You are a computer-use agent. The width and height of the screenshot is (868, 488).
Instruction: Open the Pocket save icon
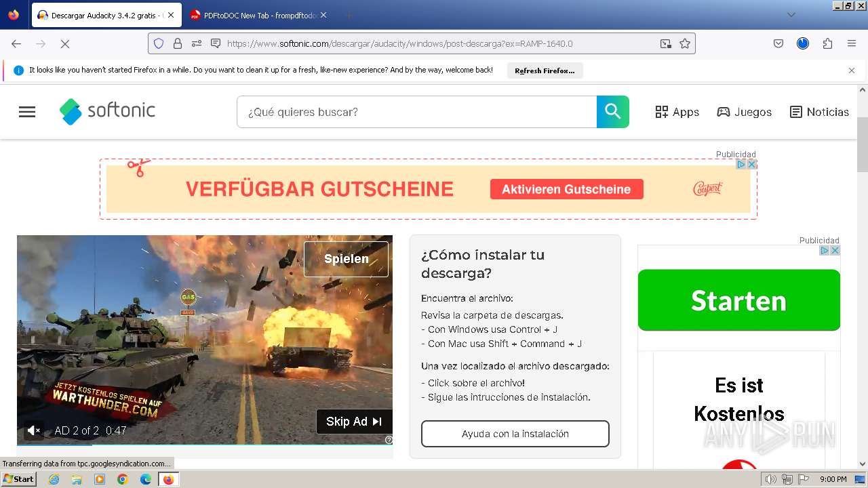click(778, 43)
